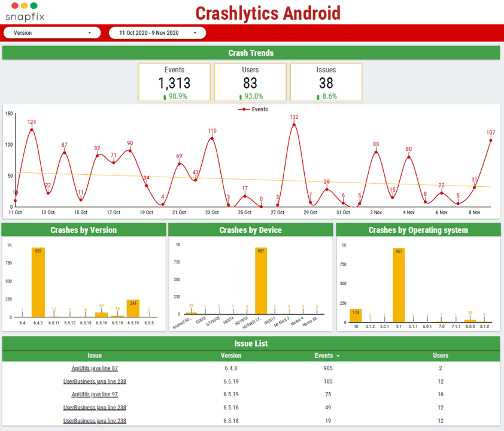Viewport: 504px width, 431px height.
Task: Click the 93.0% increase indicator under Users
Action: (x=251, y=96)
